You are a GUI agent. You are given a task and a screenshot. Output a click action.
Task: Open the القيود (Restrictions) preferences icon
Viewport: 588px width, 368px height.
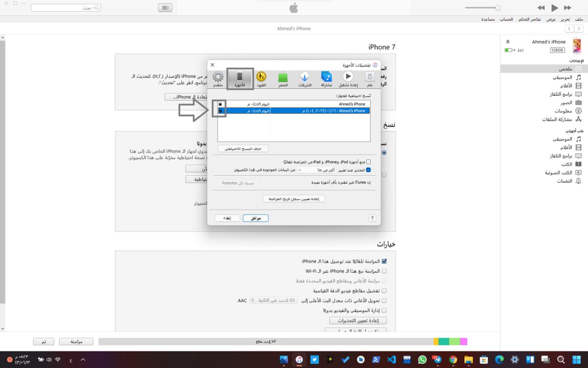(x=262, y=79)
